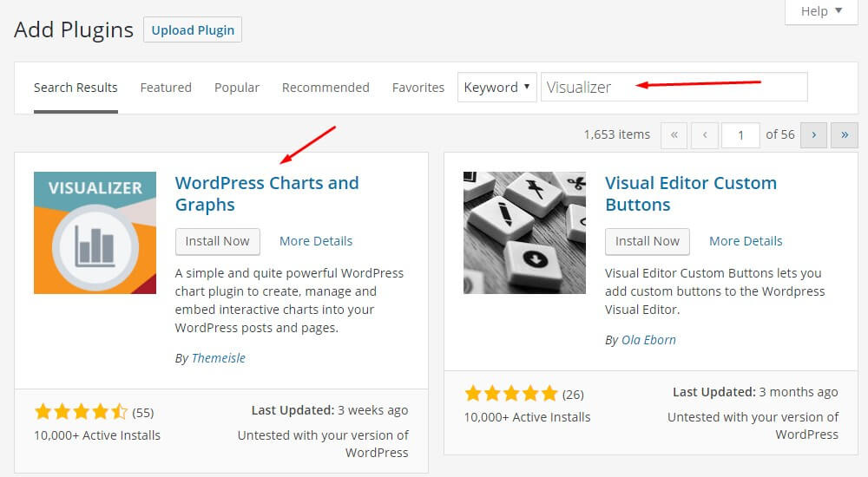The width and height of the screenshot is (868, 477).
Task: Click star rating of Visual Editor plugin
Action: click(510, 394)
